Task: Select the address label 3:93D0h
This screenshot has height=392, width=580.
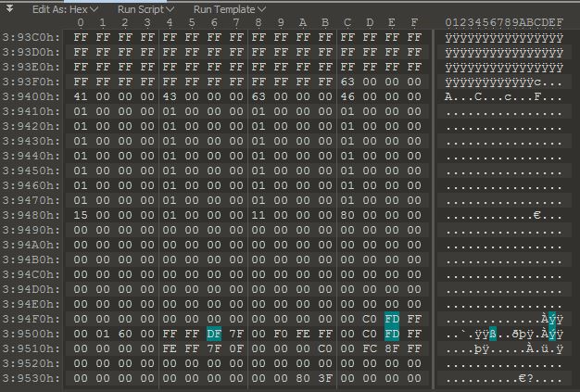Action: click(x=32, y=52)
